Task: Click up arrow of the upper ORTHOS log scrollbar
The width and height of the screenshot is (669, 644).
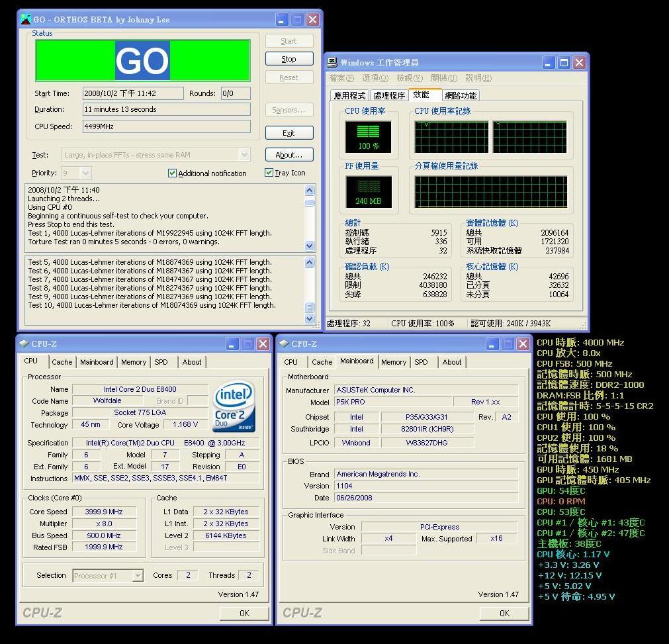Action: (310, 190)
